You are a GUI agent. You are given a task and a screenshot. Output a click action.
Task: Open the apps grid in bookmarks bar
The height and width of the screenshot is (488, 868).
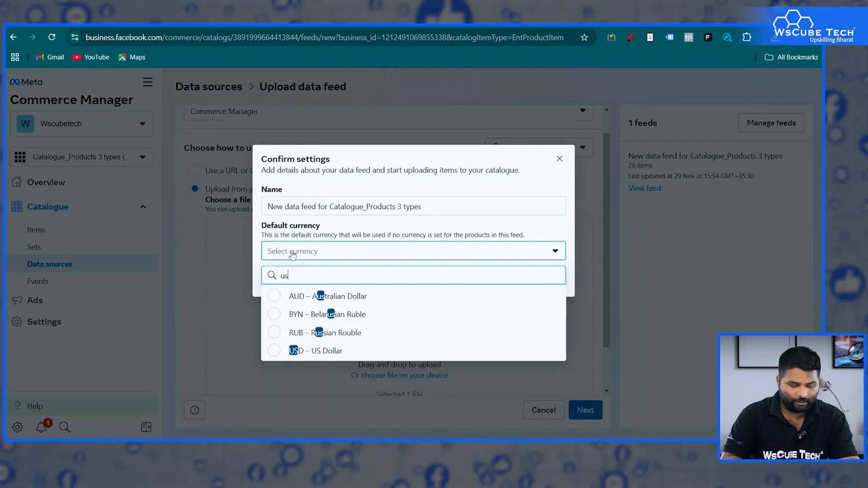tap(15, 57)
